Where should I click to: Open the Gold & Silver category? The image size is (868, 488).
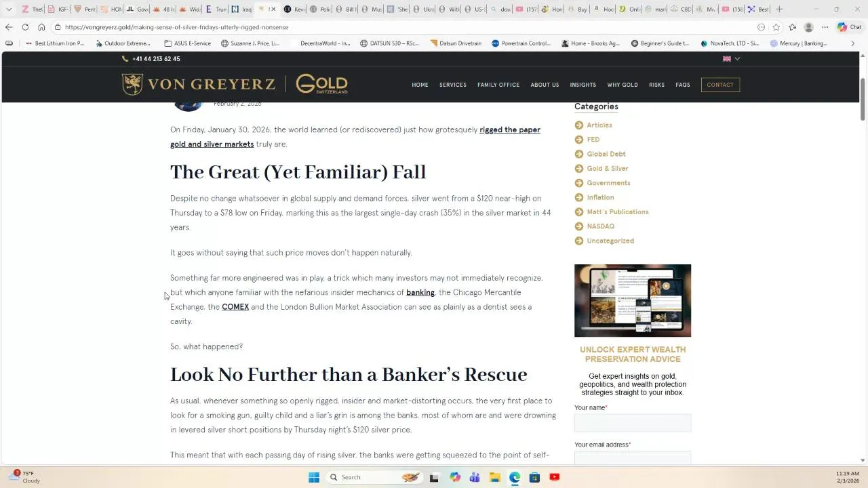608,169
